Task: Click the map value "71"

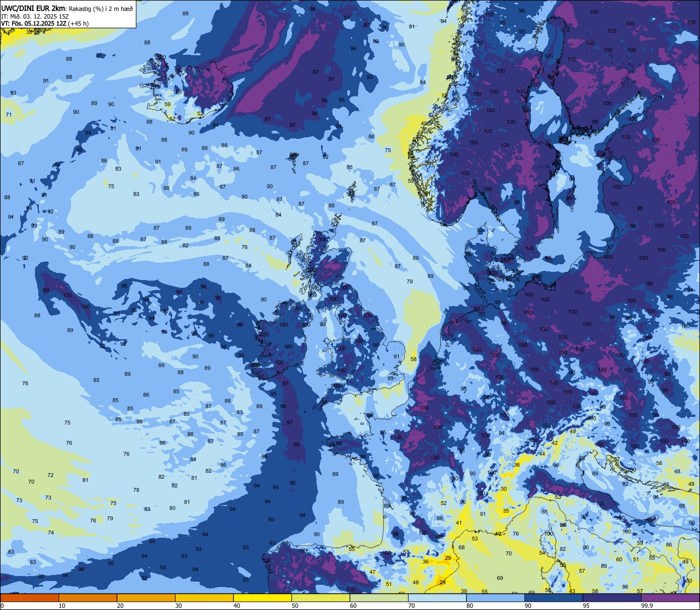Action: tap(9, 114)
